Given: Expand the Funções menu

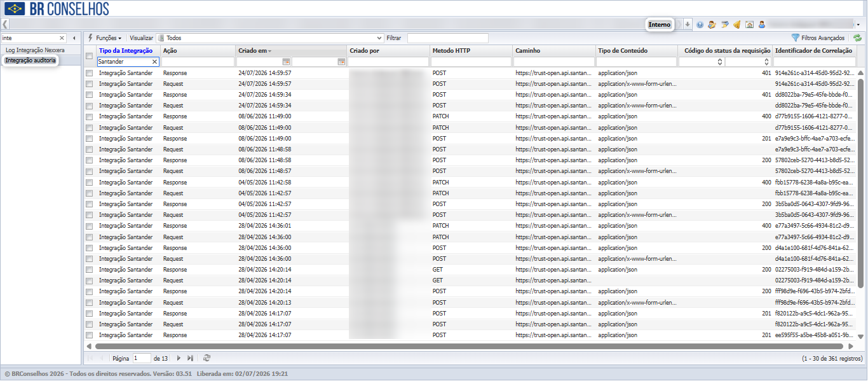Looking at the screenshot, I should pos(104,38).
